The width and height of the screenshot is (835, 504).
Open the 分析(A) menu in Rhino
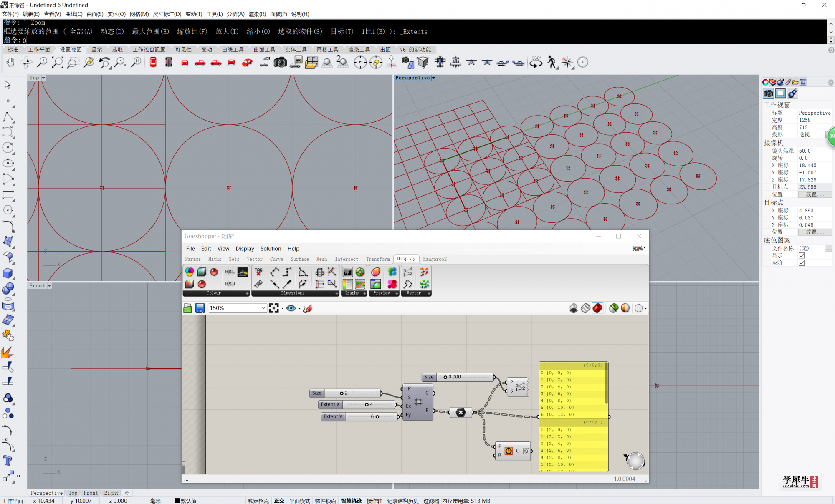236,14
